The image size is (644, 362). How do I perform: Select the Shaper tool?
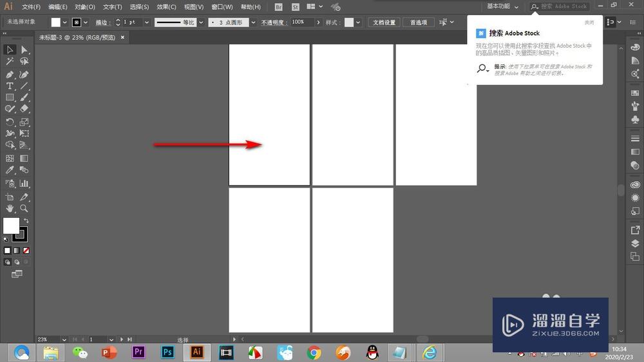pyautogui.click(x=10, y=109)
